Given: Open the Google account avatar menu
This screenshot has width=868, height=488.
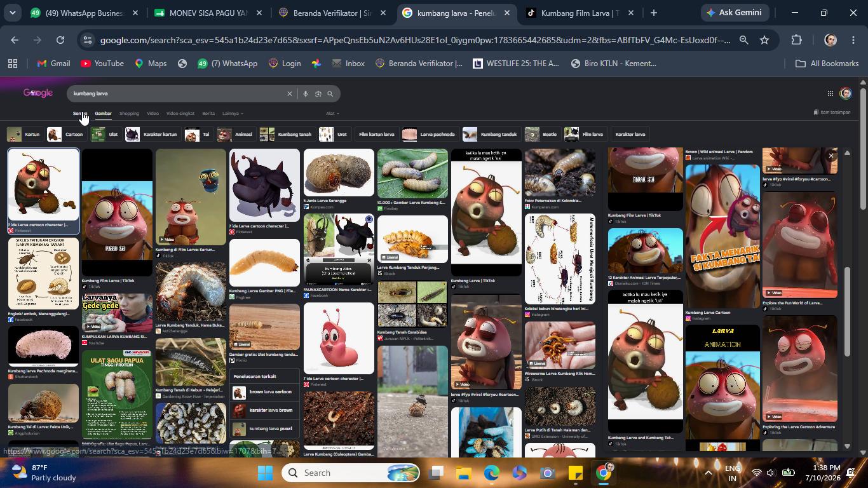Looking at the screenshot, I should tap(845, 93).
